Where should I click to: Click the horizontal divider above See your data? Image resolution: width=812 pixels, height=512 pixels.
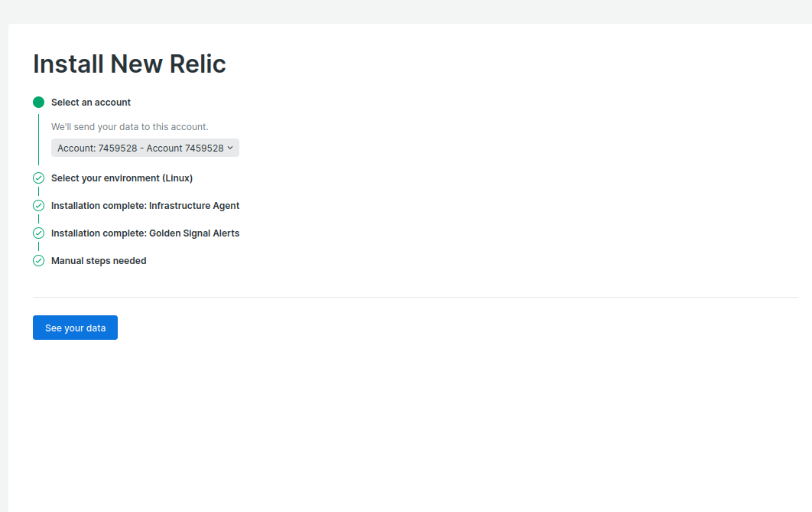click(414, 297)
